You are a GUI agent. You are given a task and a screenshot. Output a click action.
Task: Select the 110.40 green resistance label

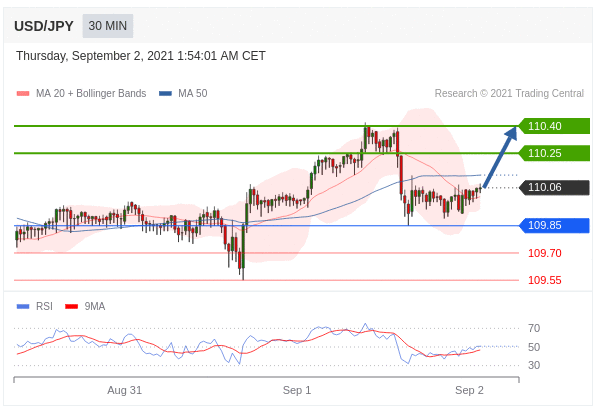click(x=554, y=126)
